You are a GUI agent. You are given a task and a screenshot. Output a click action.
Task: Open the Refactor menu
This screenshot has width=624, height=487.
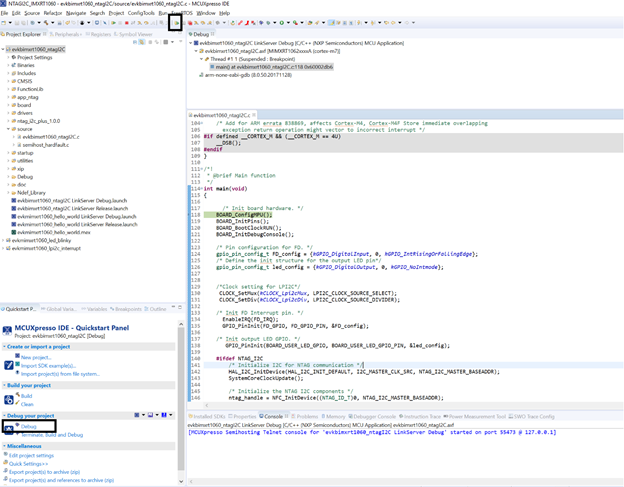click(53, 13)
